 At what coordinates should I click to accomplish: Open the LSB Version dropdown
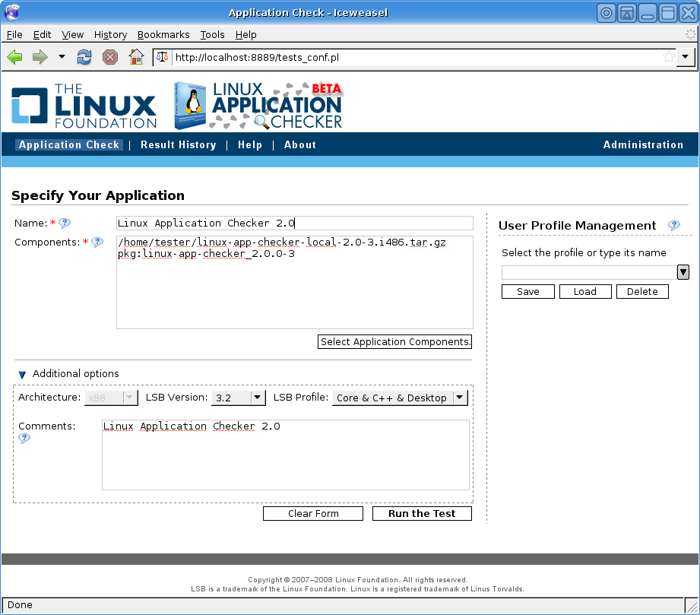click(x=239, y=398)
